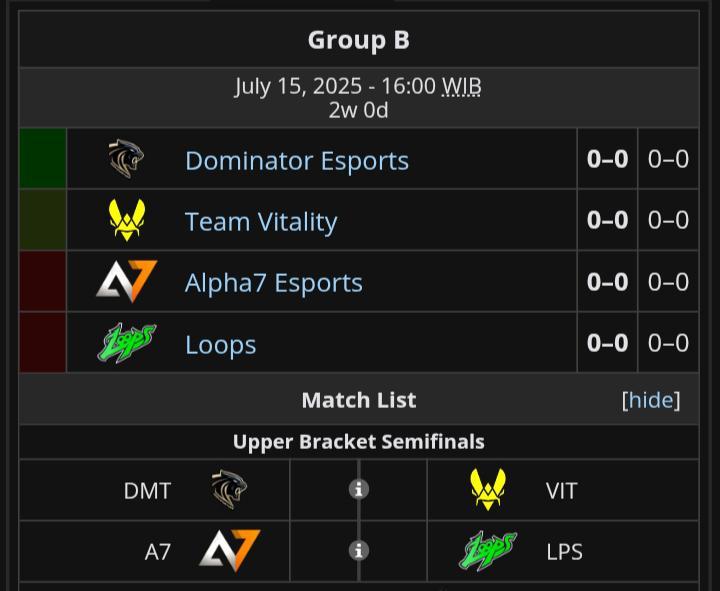Hide the Match List section
Image resolution: width=720 pixels, height=591 pixels.
[x=651, y=400]
